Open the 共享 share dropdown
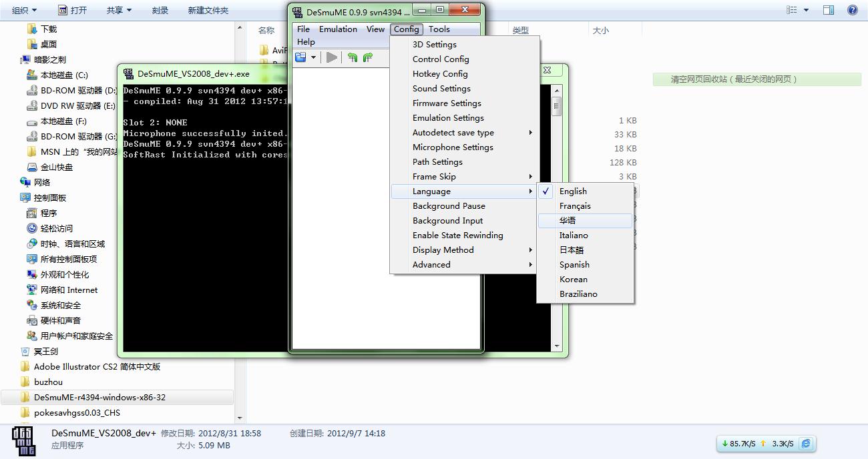868x459 pixels. [119, 10]
